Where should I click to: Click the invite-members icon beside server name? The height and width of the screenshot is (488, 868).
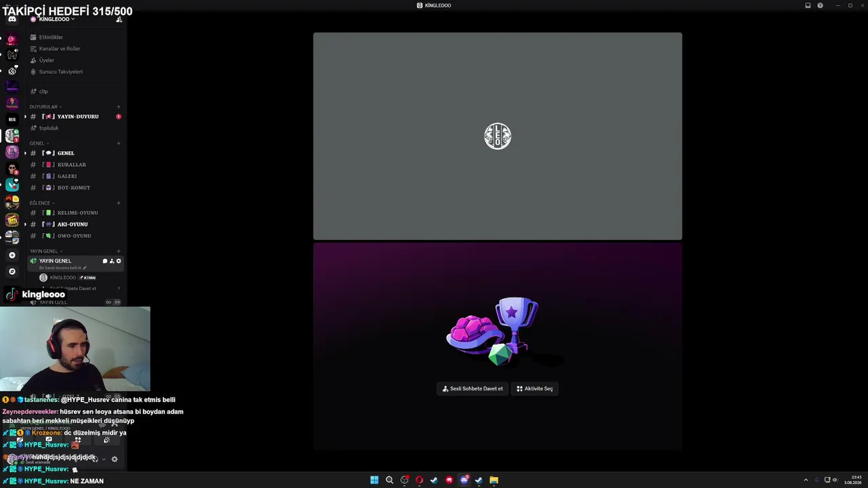click(119, 19)
